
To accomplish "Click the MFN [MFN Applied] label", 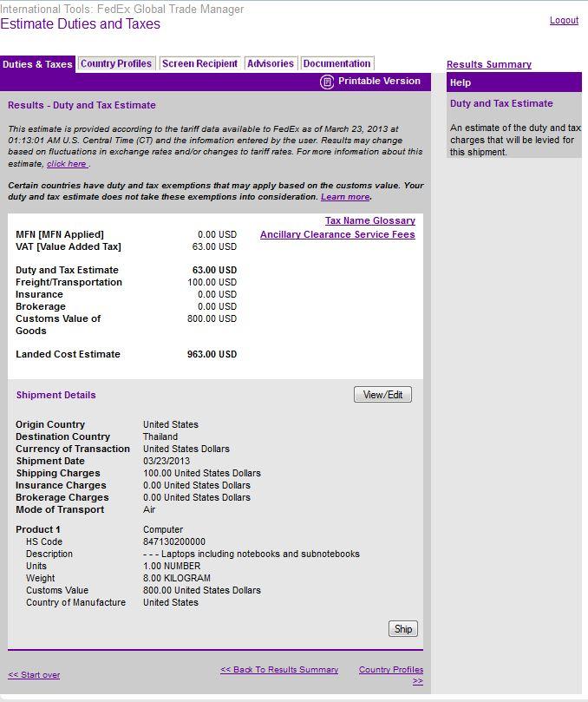I will pyautogui.click(x=60, y=234).
